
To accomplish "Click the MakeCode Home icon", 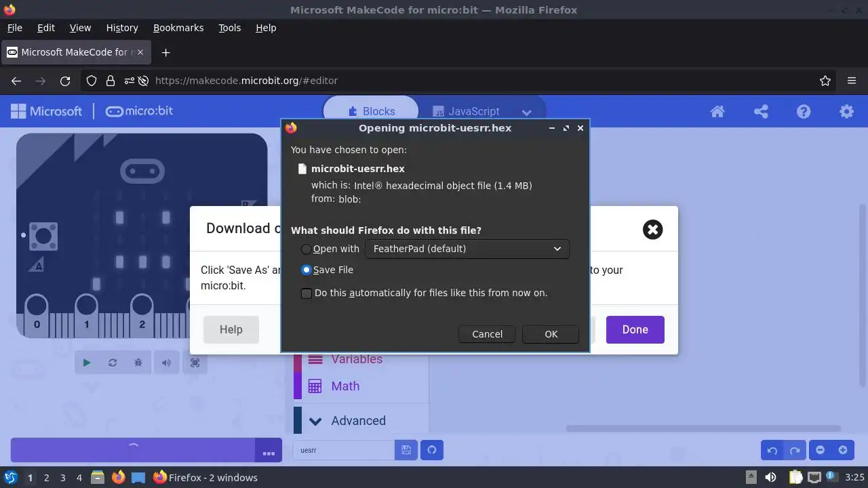I will [717, 112].
